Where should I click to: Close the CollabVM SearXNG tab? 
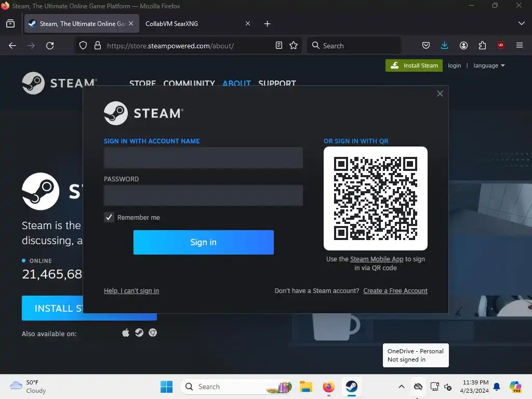pyautogui.click(x=248, y=23)
